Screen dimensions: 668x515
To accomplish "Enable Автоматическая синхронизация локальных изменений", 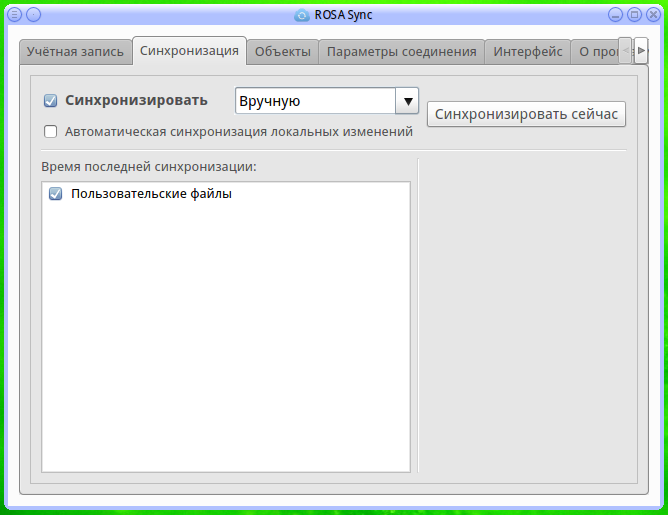I will pos(51,132).
